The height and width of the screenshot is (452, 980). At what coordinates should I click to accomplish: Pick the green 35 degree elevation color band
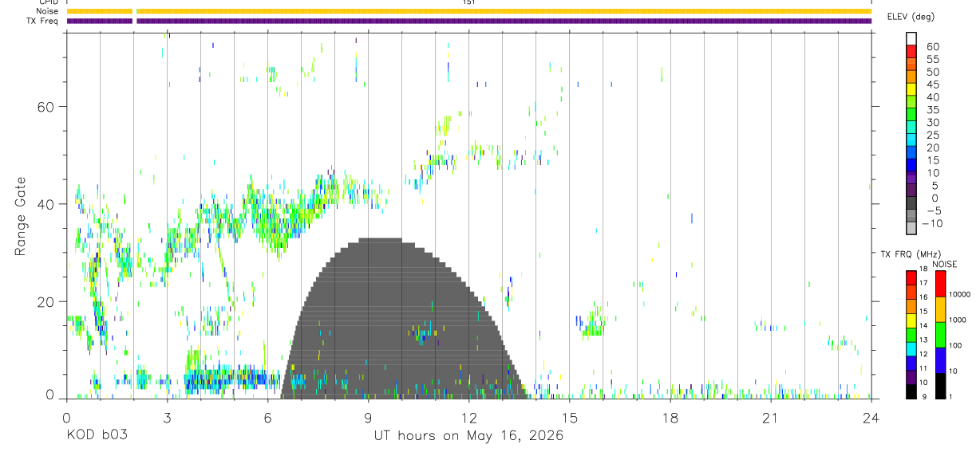tap(911, 116)
